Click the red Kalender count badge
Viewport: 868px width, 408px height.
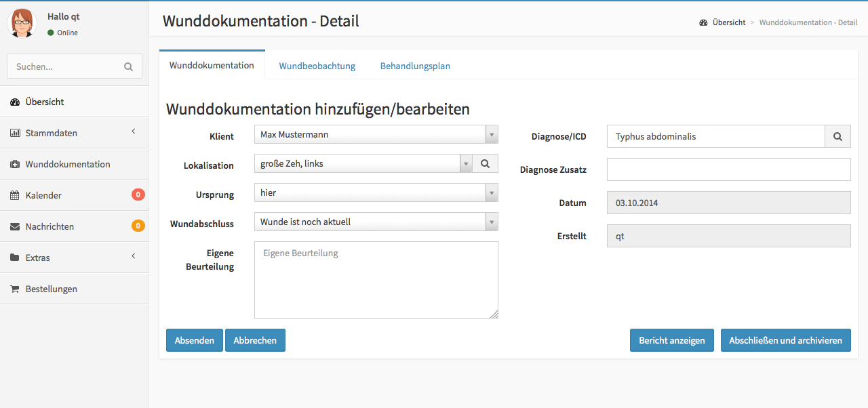tap(138, 195)
